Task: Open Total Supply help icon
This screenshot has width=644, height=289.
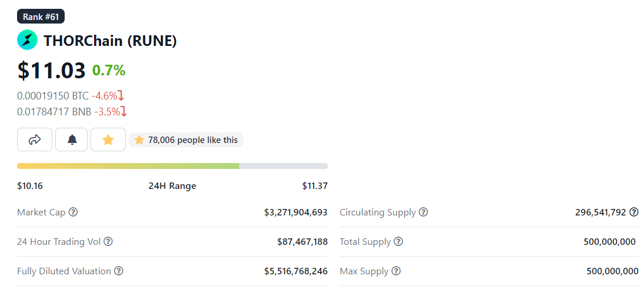Action: [398, 242]
